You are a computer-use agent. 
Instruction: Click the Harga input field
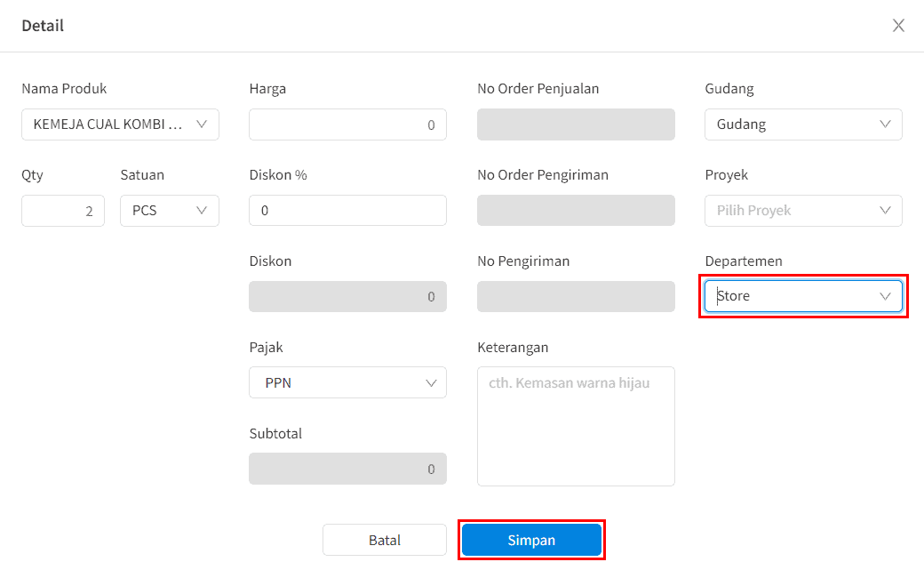(x=347, y=124)
